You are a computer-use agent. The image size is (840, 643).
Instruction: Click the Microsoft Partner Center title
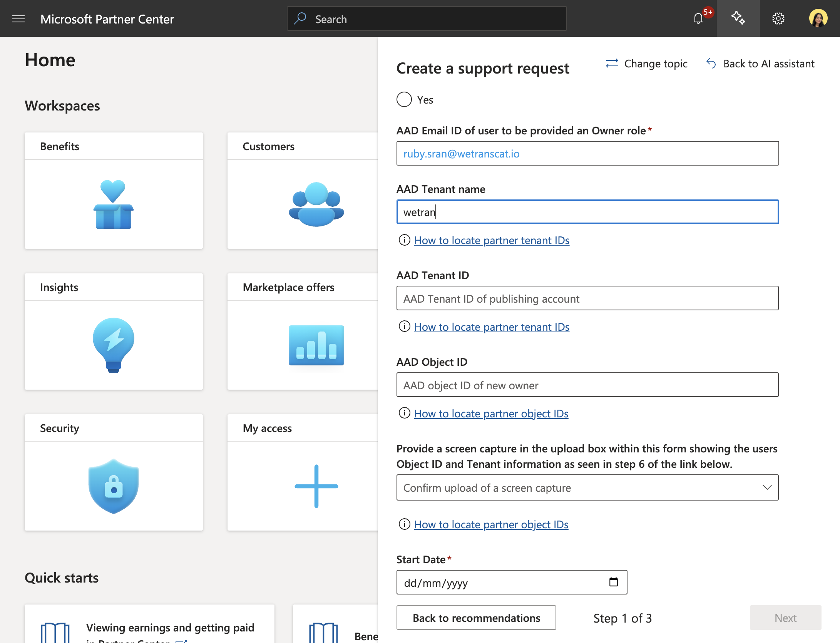pyautogui.click(x=107, y=19)
